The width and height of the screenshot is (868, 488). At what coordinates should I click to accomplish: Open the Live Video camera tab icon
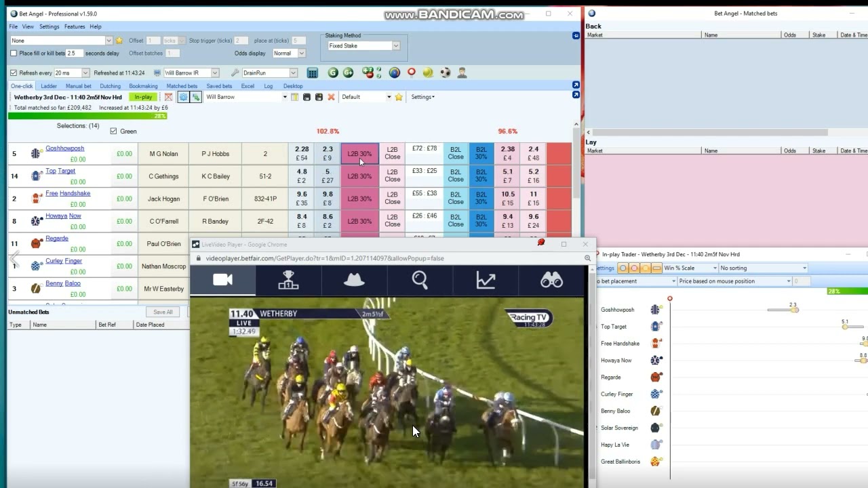tap(222, 280)
